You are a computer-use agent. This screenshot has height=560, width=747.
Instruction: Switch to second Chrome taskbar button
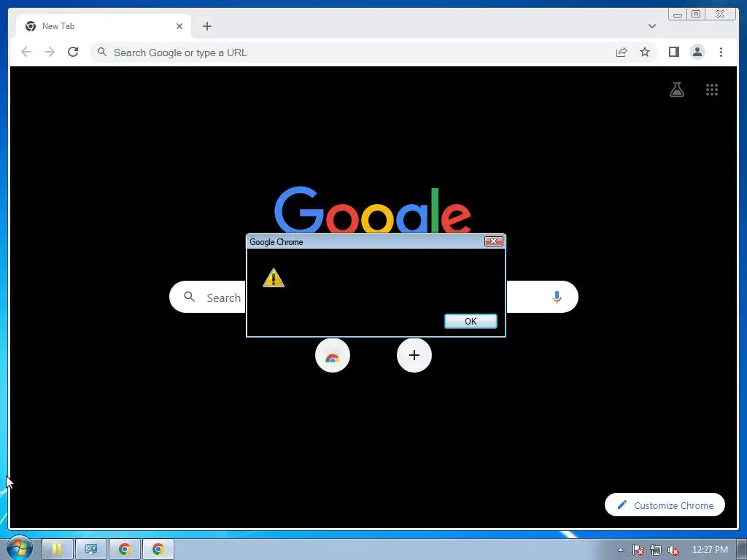158,549
